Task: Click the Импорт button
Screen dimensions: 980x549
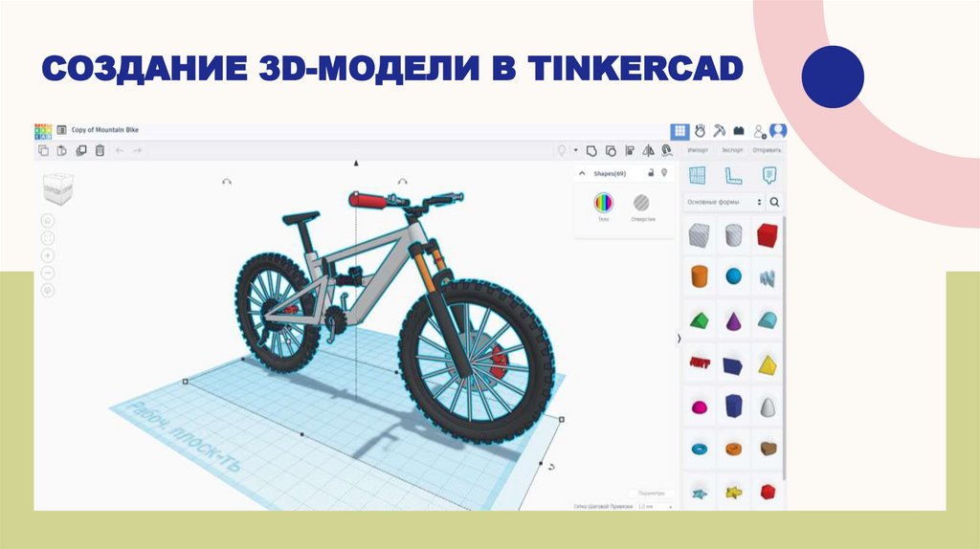Action: coord(698,150)
